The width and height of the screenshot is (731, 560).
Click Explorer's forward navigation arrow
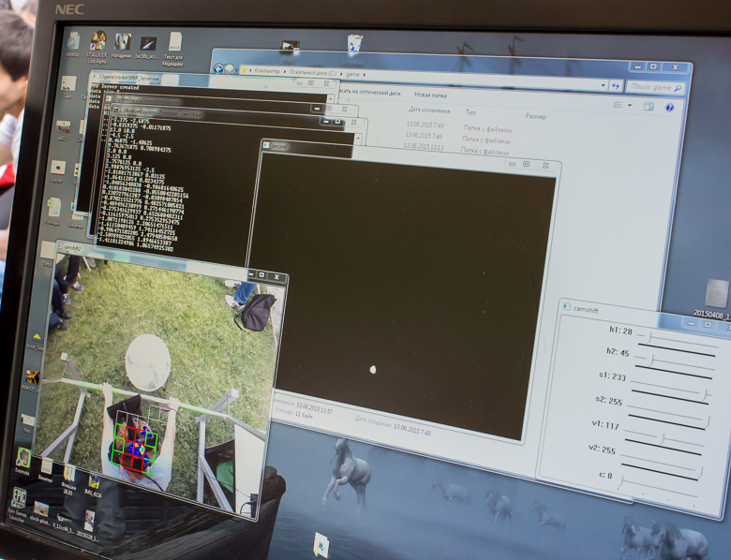click(x=230, y=69)
